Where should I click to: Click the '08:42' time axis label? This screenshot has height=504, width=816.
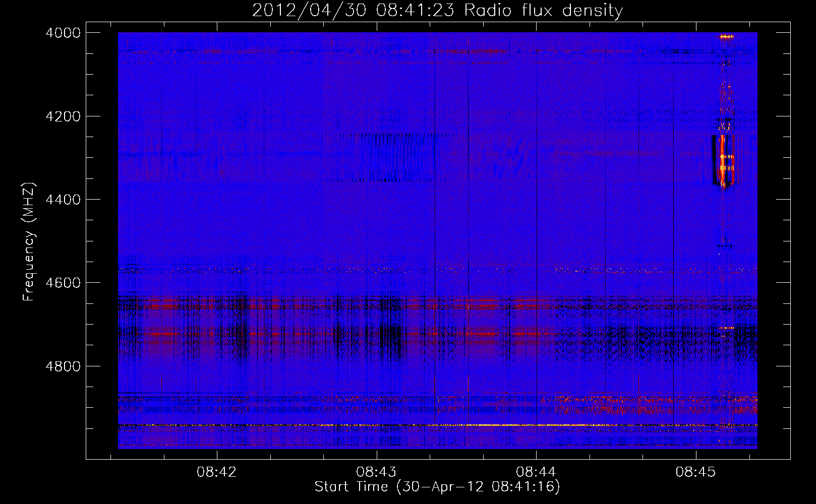(217, 472)
